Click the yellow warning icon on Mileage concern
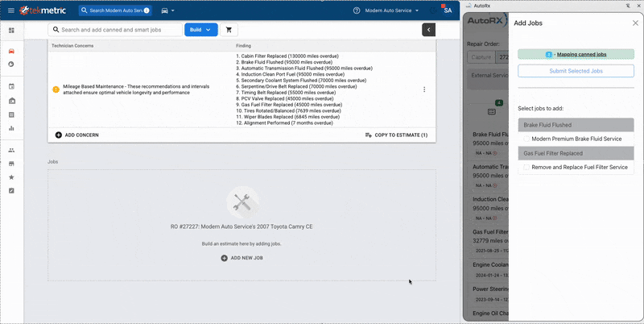Image resolution: width=644 pixels, height=324 pixels. [x=56, y=89]
